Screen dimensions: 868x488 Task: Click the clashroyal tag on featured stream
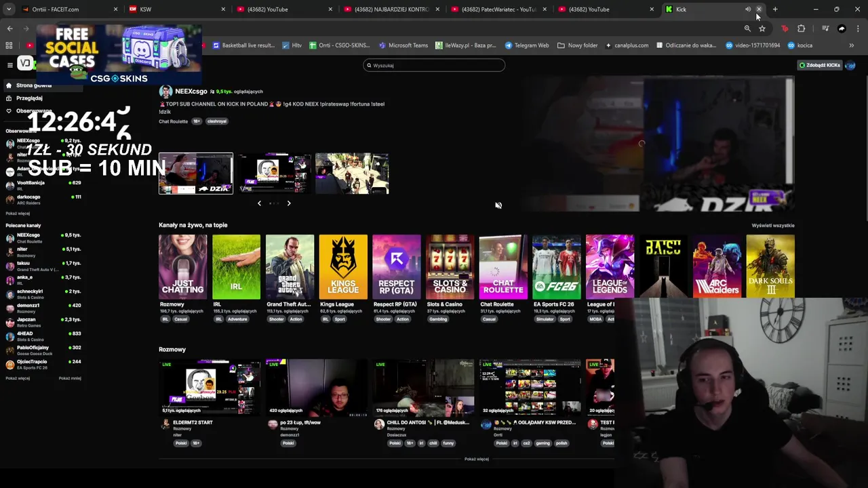pyautogui.click(x=217, y=121)
